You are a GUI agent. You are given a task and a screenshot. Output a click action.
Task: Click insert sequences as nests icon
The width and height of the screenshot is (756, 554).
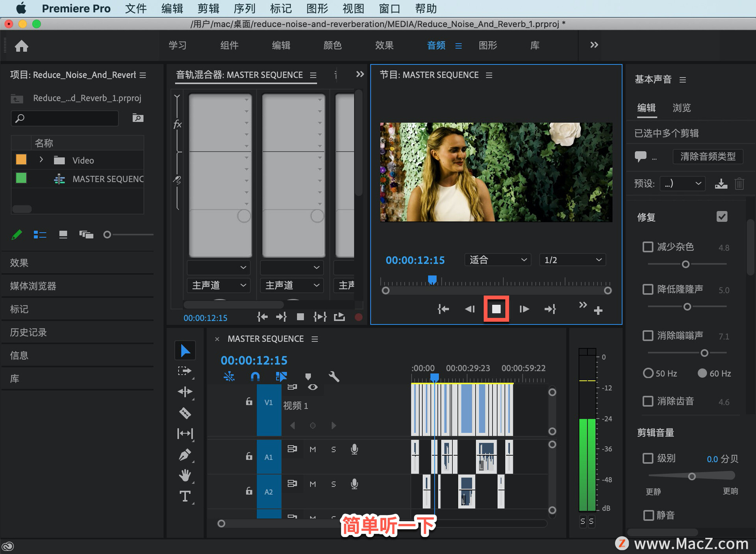[x=229, y=376]
